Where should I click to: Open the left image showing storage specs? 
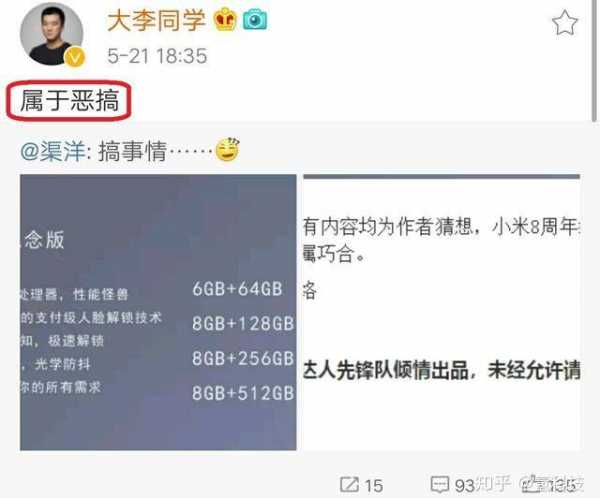(x=158, y=312)
